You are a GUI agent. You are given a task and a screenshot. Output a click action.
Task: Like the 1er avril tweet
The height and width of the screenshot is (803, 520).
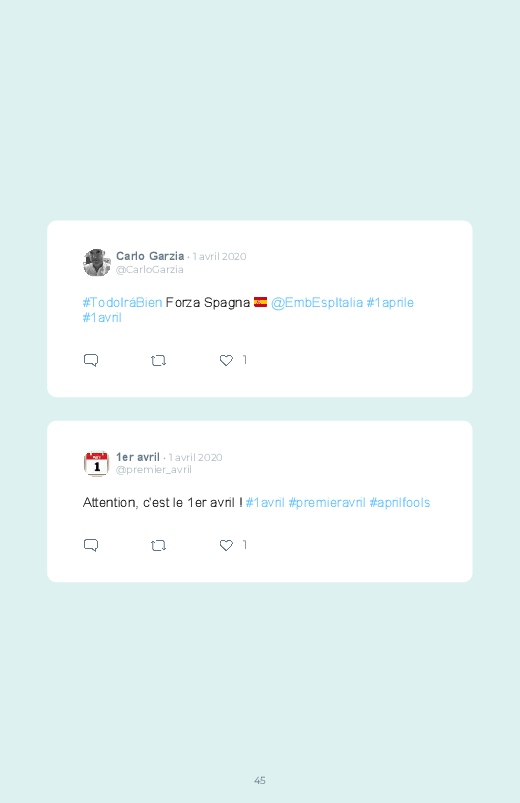[x=226, y=545]
